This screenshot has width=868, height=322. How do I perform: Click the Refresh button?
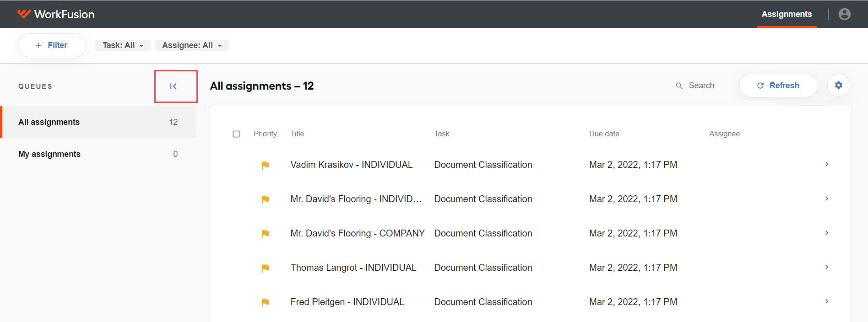[778, 86]
